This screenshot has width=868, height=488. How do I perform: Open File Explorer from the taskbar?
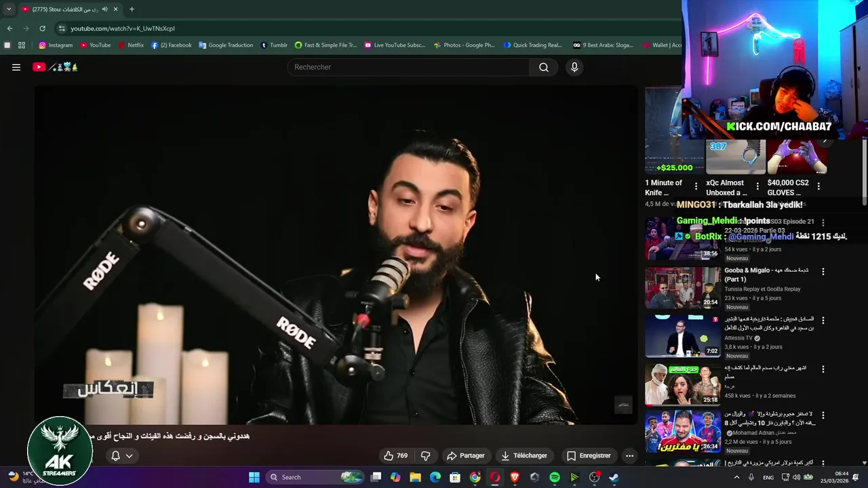pyautogui.click(x=415, y=477)
